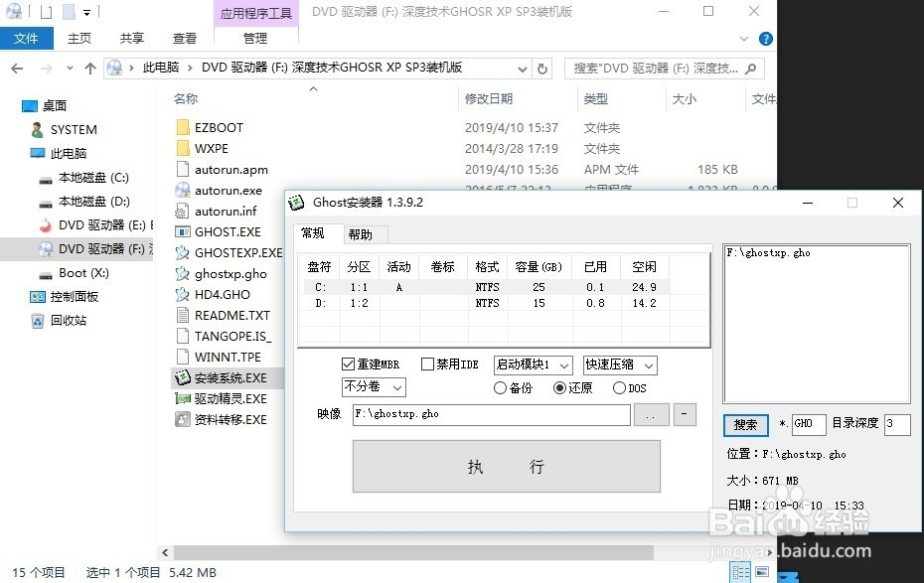924x583 pixels.
Task: Open the 查看 ribbon tab in Explorer
Action: (x=184, y=38)
